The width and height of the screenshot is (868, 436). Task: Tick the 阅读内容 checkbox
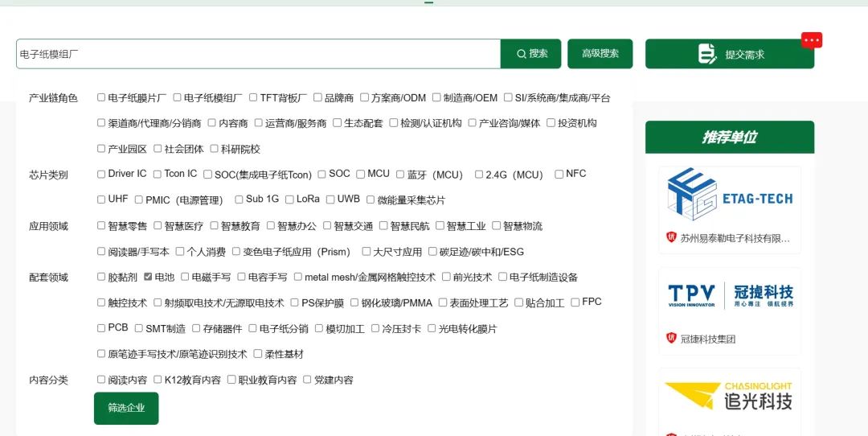pos(100,380)
